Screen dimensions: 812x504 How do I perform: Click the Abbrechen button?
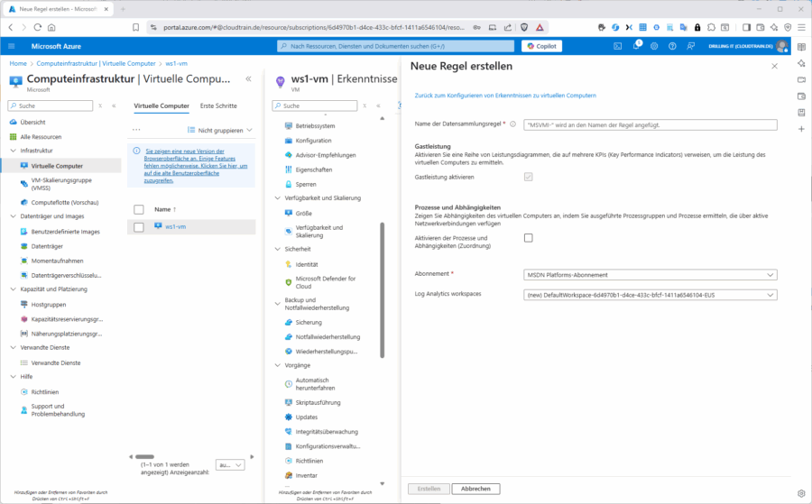(475, 489)
